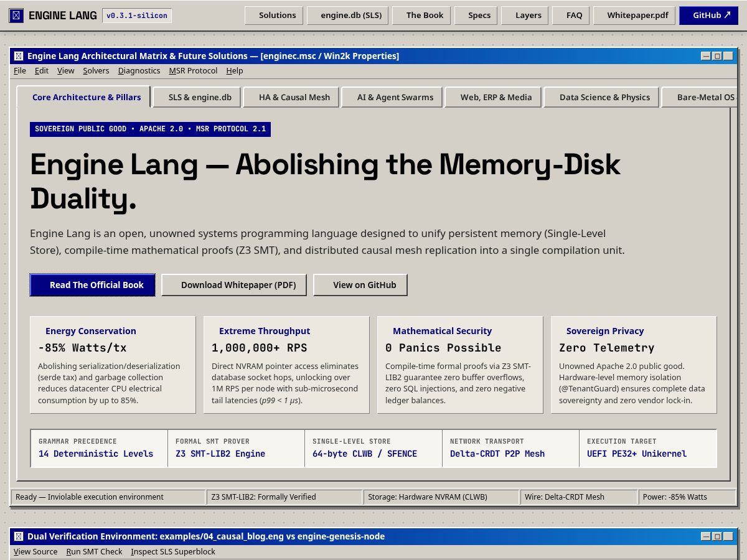The image size is (747, 560).
Task: Click the 64-byte CLWB / SFENCE spec cell
Action: [x=374, y=448]
